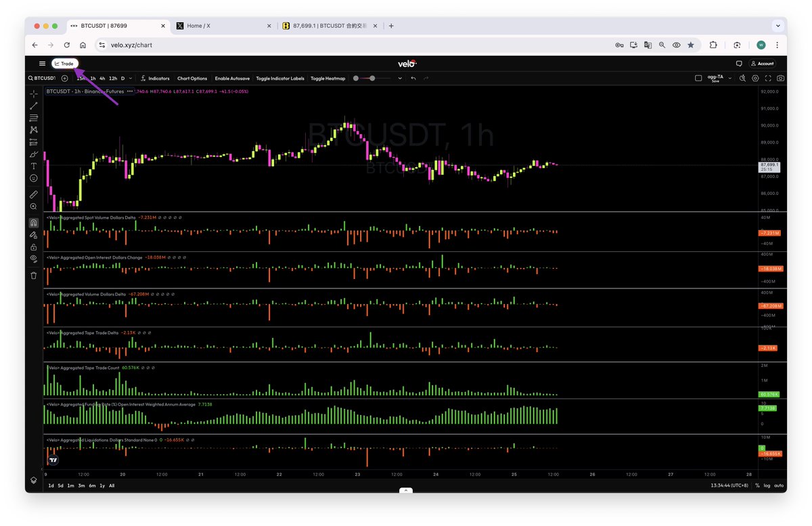This screenshot has height=526, width=812.
Task: Adjust the heatmap intensity slider
Action: [x=371, y=79]
